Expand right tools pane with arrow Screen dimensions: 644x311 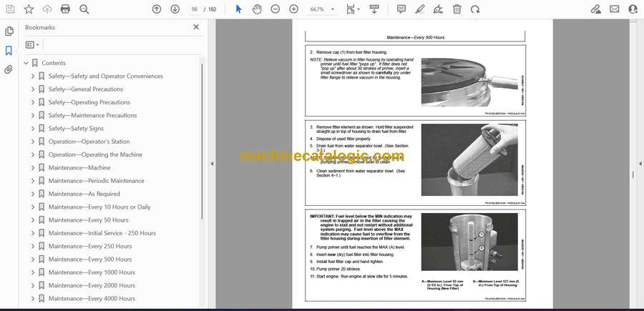coord(640,164)
